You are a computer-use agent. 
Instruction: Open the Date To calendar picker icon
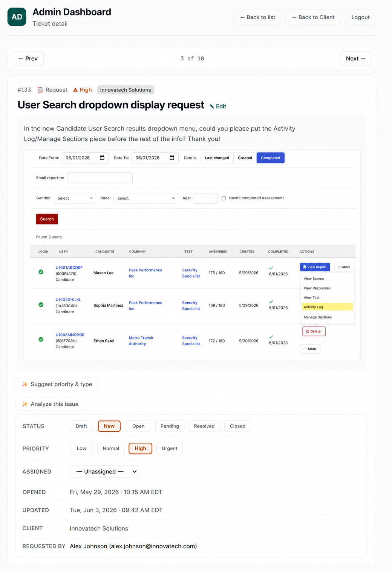(172, 158)
